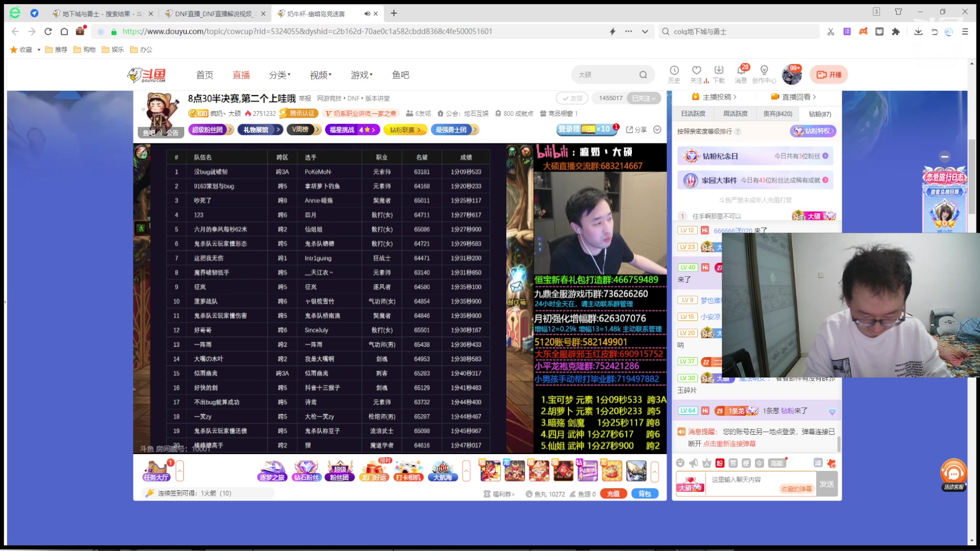Click the browser home icon
Image resolution: width=980 pixels, height=551 pixels.
(x=64, y=32)
